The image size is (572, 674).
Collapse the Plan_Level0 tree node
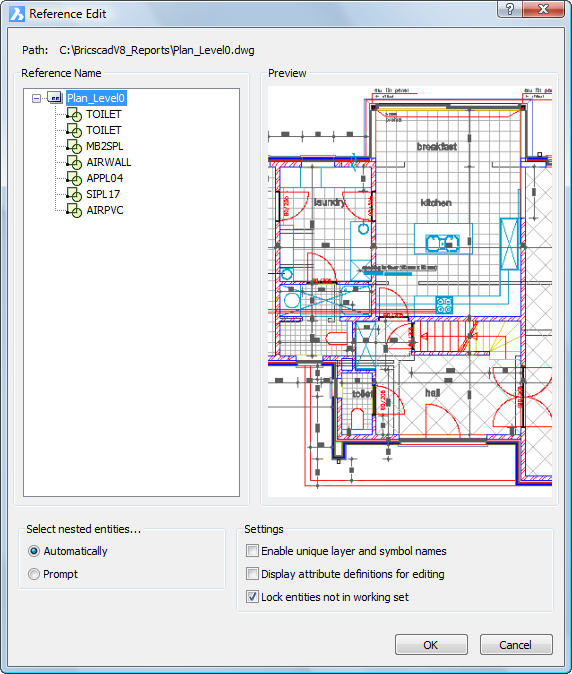click(37, 98)
